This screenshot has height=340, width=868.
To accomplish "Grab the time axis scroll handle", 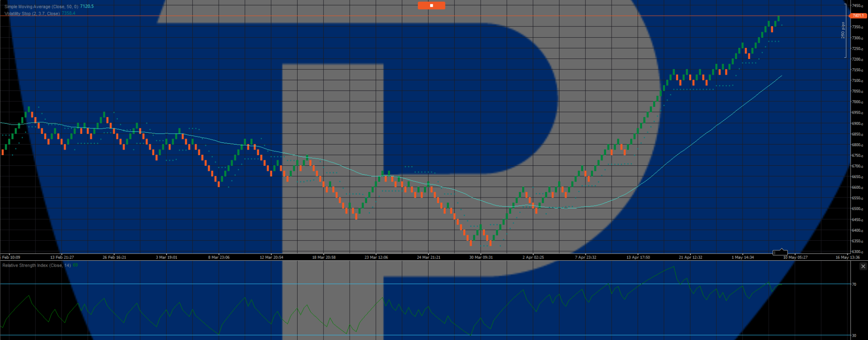I will coord(780,252).
